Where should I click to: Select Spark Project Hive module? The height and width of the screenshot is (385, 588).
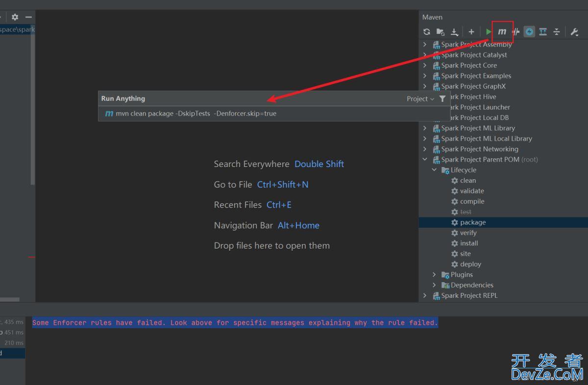(473, 96)
